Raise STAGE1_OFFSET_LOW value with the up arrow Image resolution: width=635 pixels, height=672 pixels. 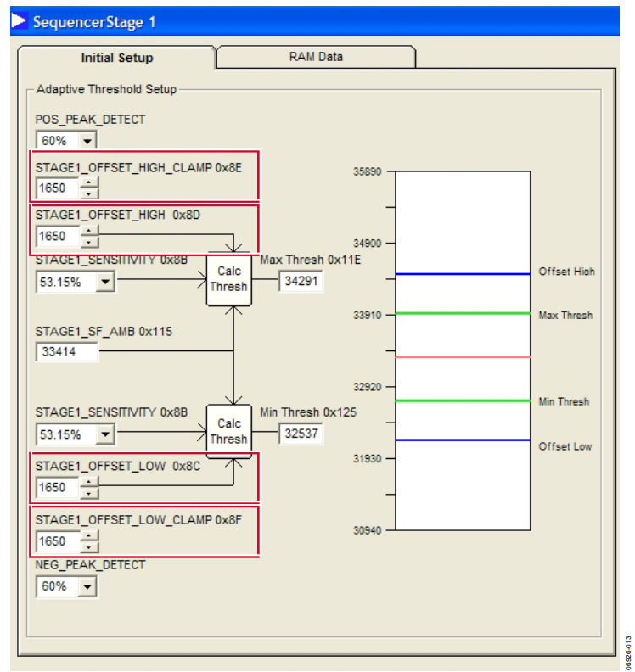(89, 482)
